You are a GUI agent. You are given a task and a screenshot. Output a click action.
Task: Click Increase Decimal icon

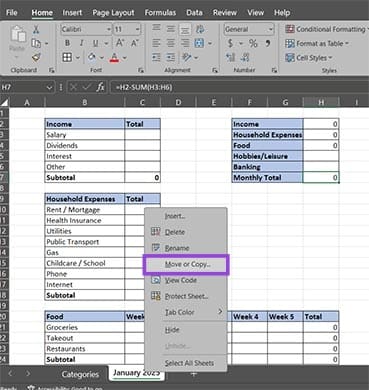230,58
